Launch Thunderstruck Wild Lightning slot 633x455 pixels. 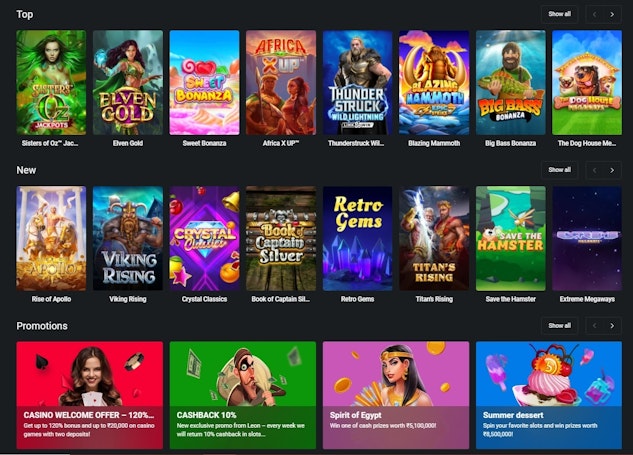(357, 83)
